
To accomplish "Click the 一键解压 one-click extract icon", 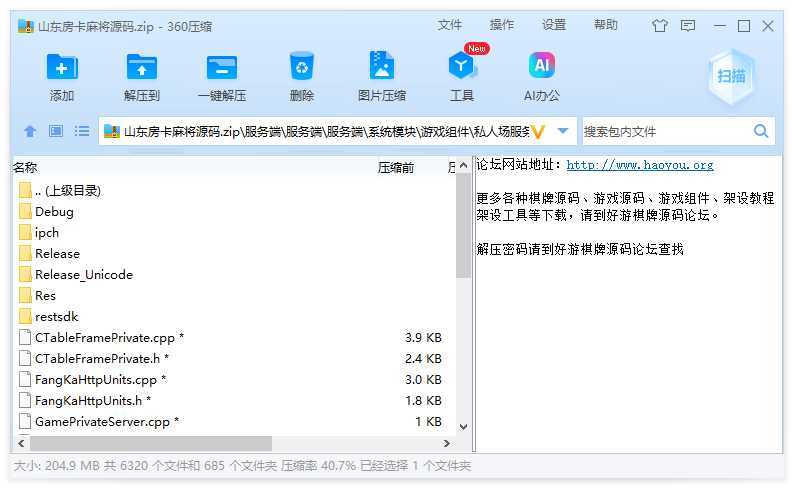I will pyautogui.click(x=221, y=67).
